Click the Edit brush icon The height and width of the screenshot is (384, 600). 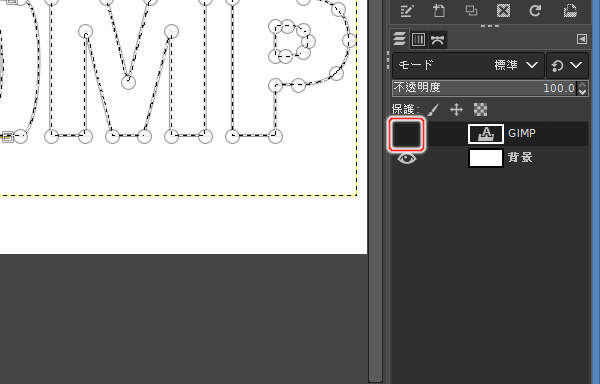[x=406, y=10]
